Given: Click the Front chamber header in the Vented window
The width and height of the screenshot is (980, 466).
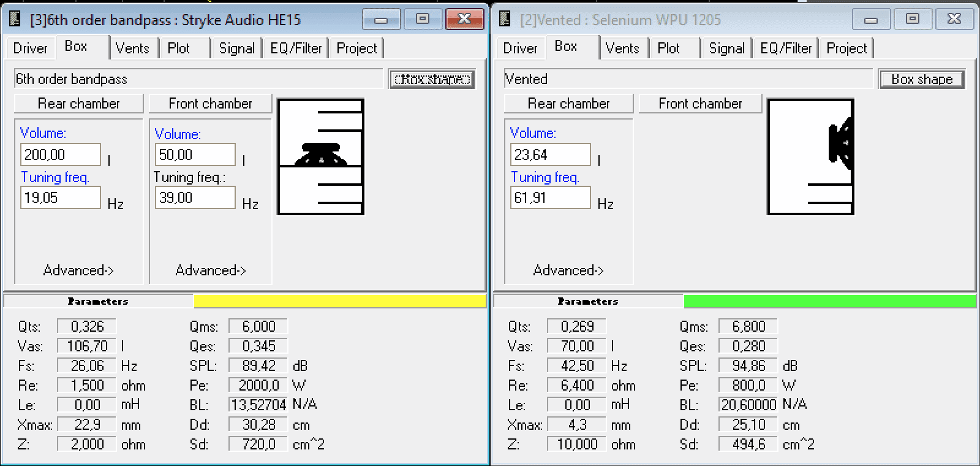Looking at the screenshot, I should coord(701,104).
